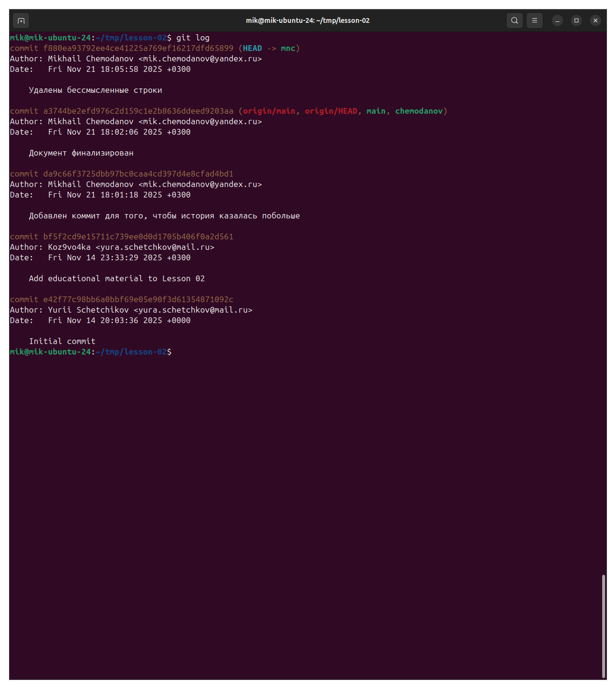Click the email mik.chemodanov@yandex.ru
This screenshot has height=689, width=616.
[200, 59]
